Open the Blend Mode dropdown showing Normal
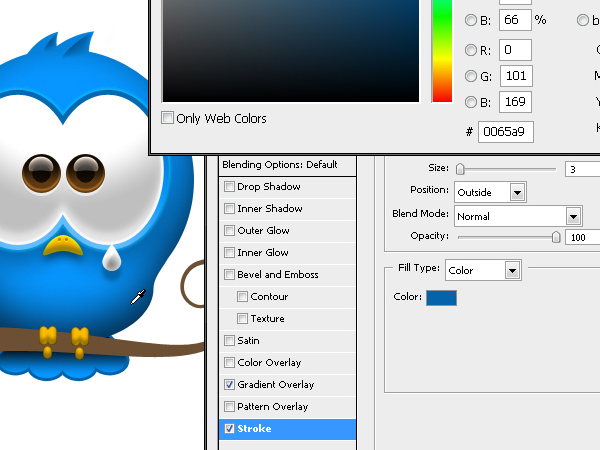 click(x=518, y=216)
